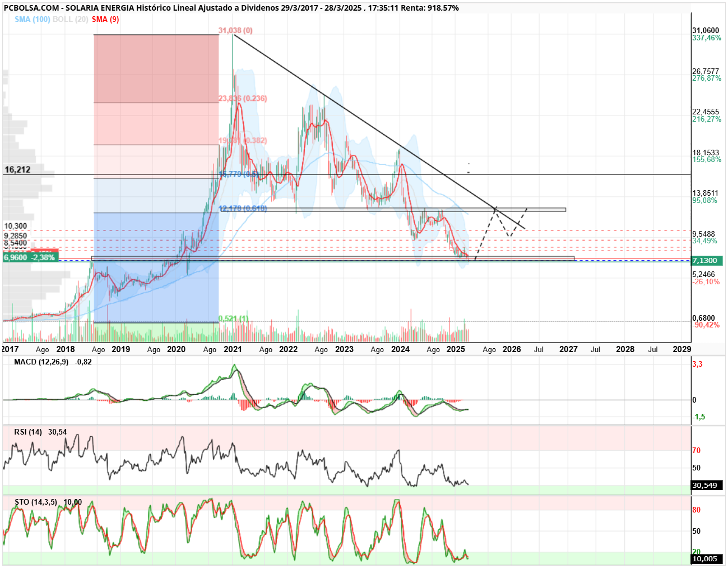The height and width of the screenshot is (568, 728).
Task: Click the 16,212 horizontal level label
Action: 17,169
